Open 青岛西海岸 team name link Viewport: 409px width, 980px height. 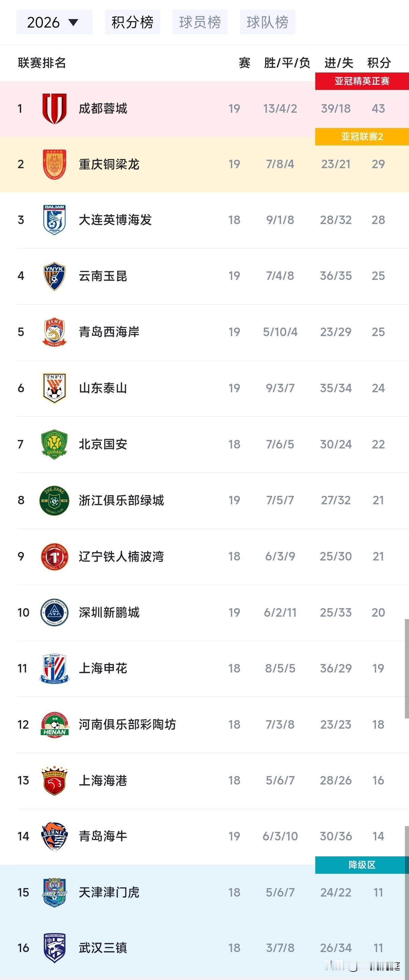tap(109, 332)
